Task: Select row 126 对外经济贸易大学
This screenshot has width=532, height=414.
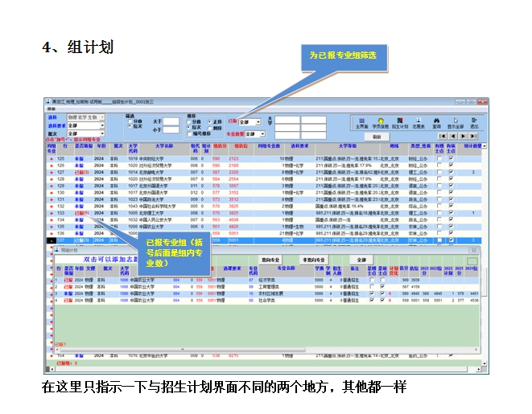Action: (x=264, y=166)
